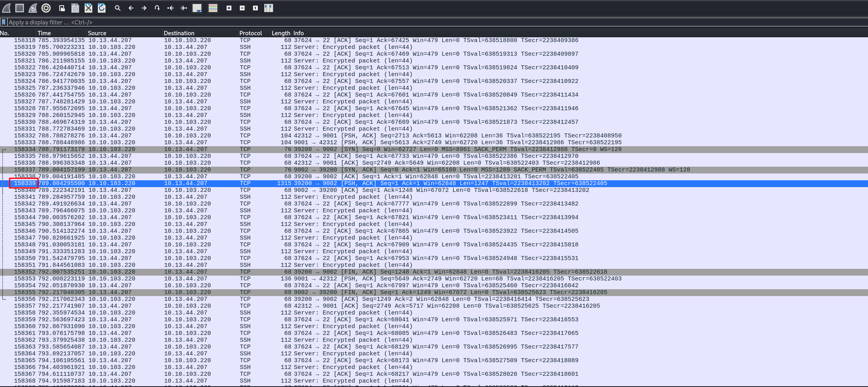This screenshot has width=868, height=387.
Task: Open the capture options dialog
Action: tap(46, 8)
